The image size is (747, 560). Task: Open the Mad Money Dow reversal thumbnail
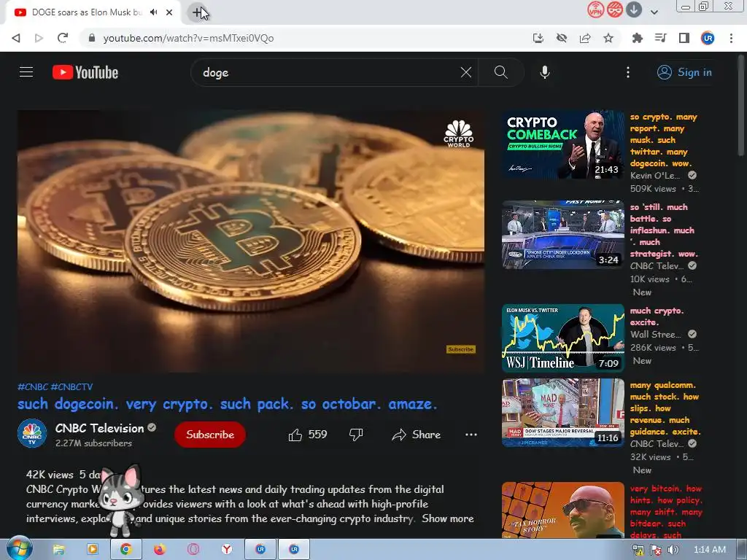(562, 413)
